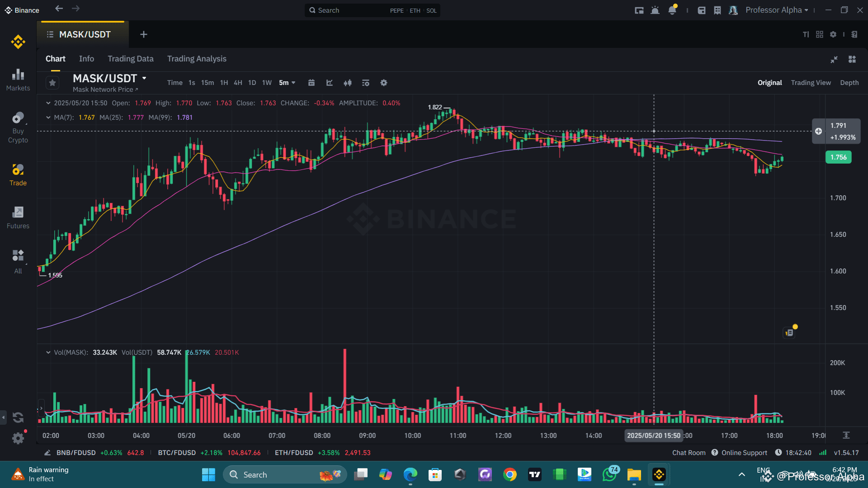Click the floating order panel icon on chart
Viewport: 868px width, 488px height.
point(789,333)
